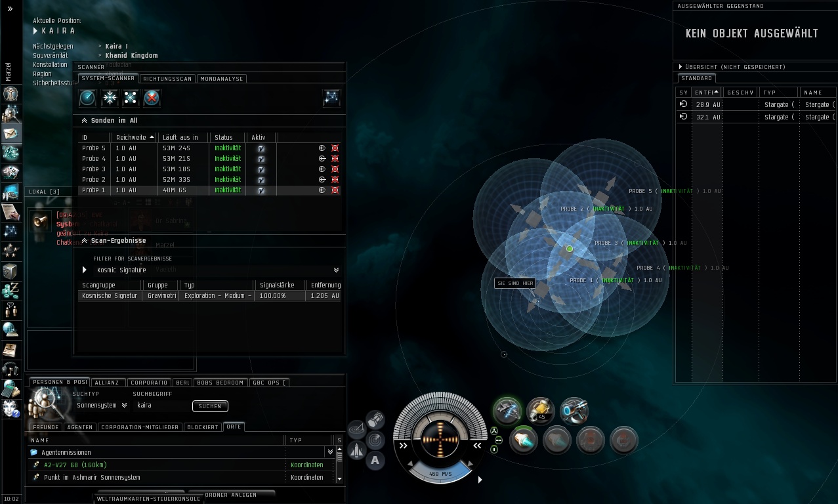Image resolution: width=838 pixels, height=504 pixels.
Task: Open the Corporation-Mitglieder tab
Action: (140, 427)
